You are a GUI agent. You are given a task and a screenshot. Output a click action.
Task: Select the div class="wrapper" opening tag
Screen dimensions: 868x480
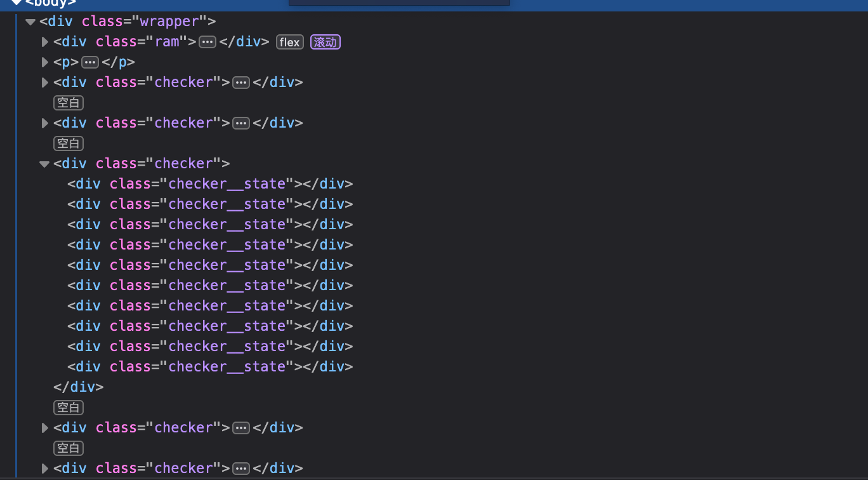[x=128, y=22]
